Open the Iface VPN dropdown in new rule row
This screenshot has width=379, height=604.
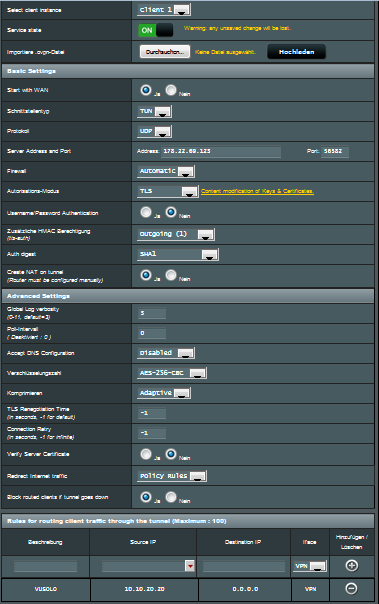[x=310, y=566]
